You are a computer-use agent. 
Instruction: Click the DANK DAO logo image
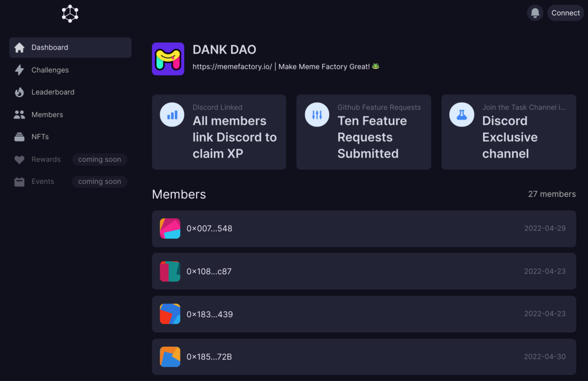click(168, 59)
